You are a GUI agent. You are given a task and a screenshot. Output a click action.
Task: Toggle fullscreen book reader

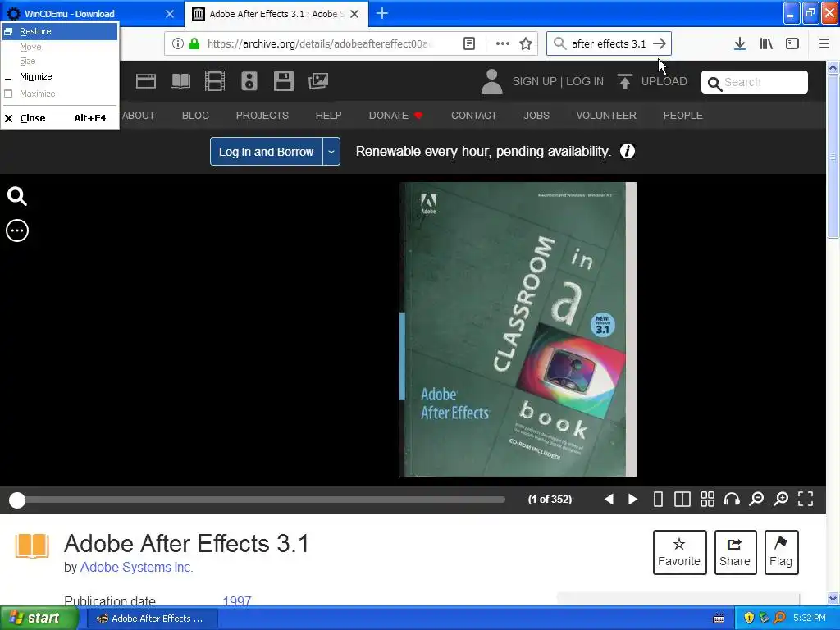point(806,500)
